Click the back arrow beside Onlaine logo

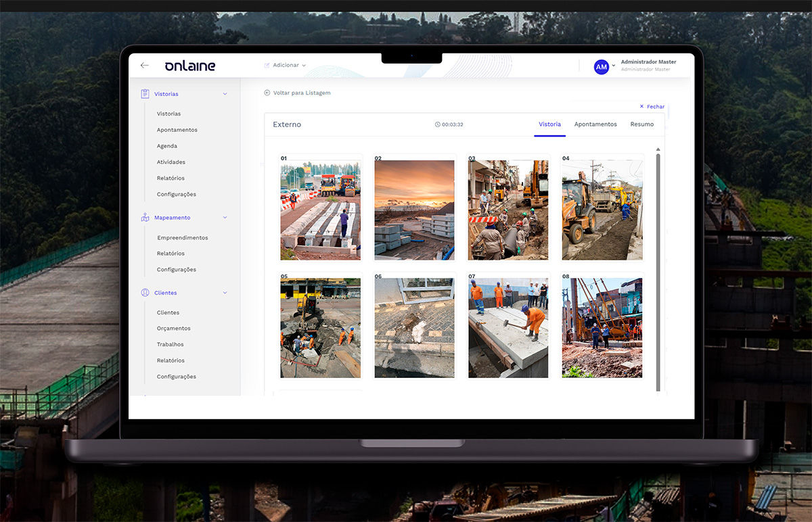tap(144, 66)
